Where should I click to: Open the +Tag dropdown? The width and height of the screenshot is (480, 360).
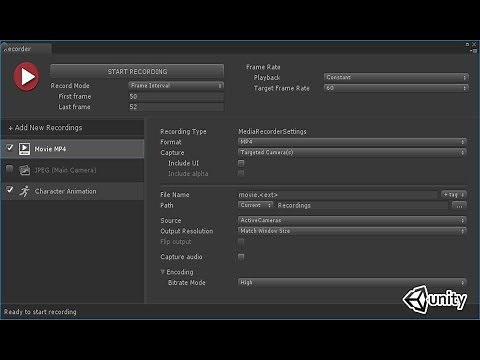pyautogui.click(x=453, y=195)
